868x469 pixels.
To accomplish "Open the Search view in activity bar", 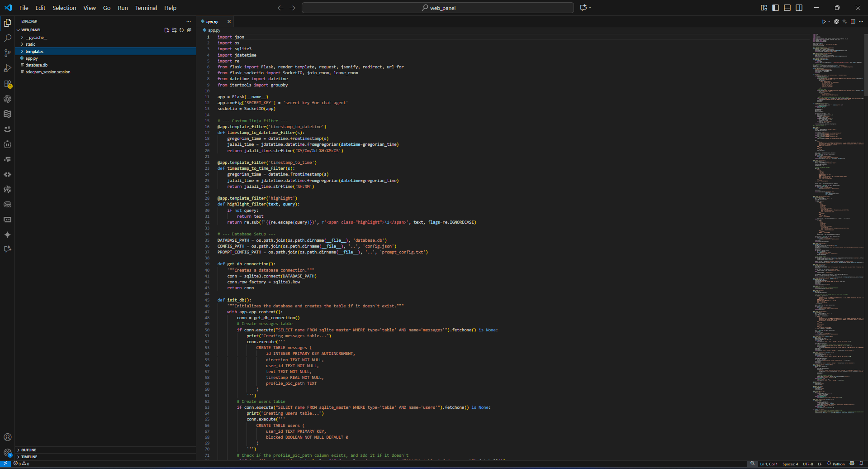I will click(x=8, y=38).
